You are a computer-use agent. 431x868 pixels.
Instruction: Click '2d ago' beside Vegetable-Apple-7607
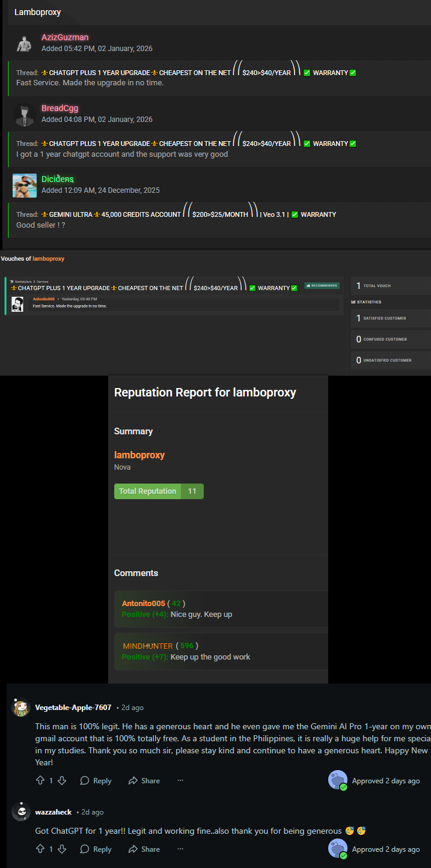click(x=132, y=708)
